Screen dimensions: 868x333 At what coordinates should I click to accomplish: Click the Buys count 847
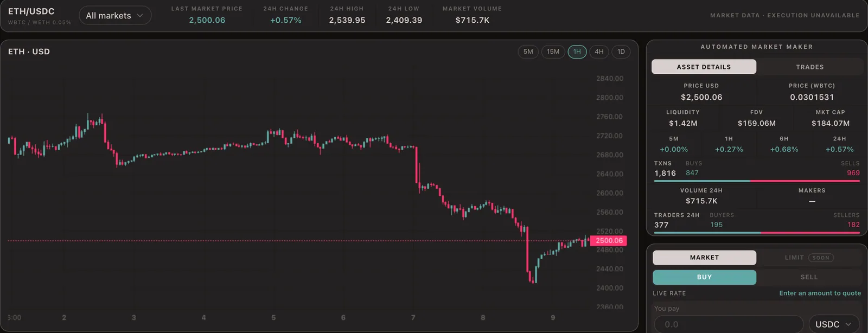point(692,173)
